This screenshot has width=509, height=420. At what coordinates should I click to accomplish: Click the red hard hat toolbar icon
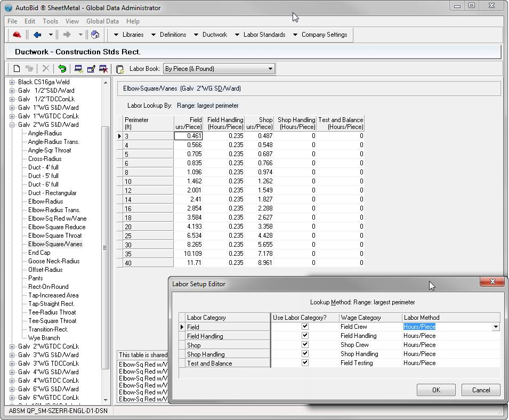pos(17,35)
